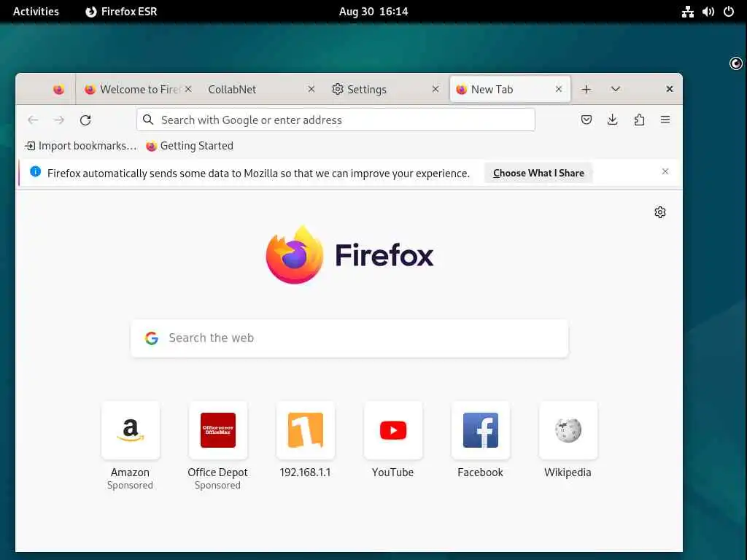Viewport: 747px width, 560px height.
Task: Open the Getting Started bookmark
Action: point(190,146)
